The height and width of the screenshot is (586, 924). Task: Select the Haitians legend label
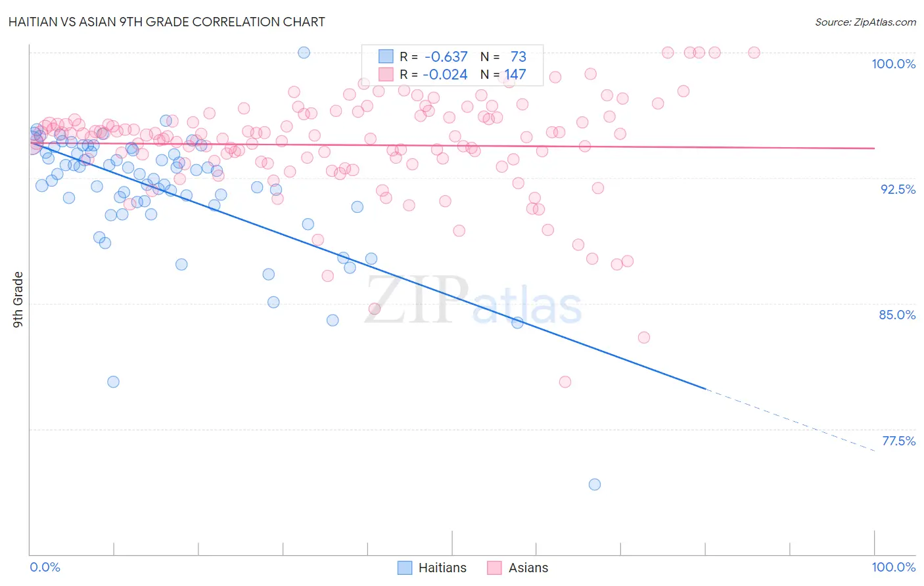[442, 568]
